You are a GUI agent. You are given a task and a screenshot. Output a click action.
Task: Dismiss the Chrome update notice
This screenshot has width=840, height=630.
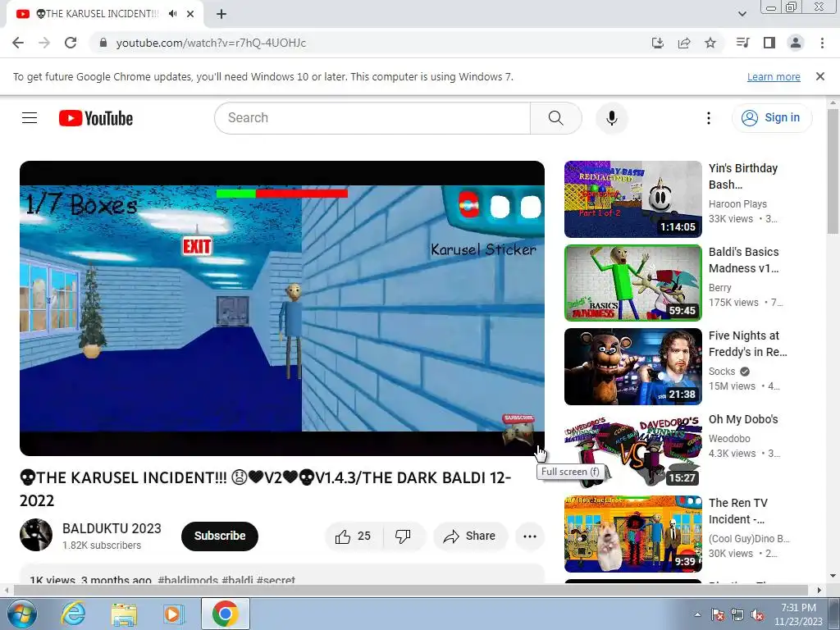(x=820, y=76)
